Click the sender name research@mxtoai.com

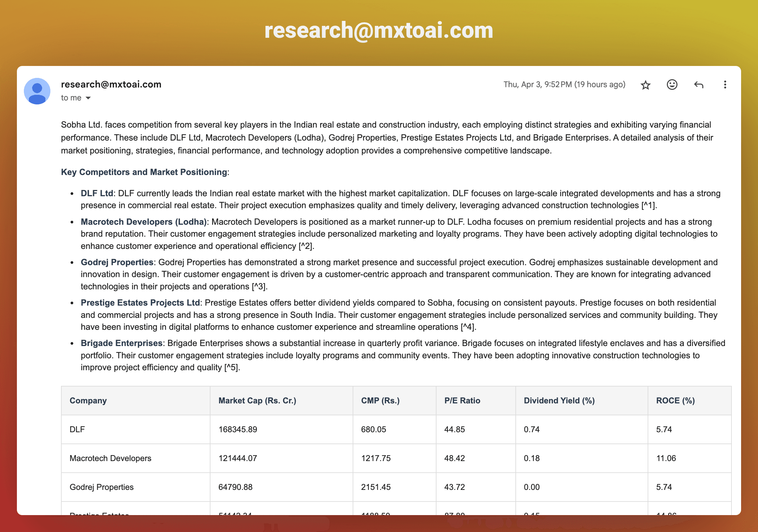pos(111,84)
